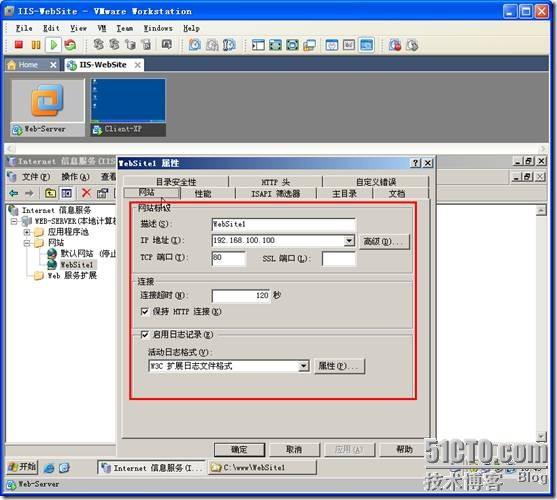
Task: Toggle the Enable logging checkbox
Action: 145,334
